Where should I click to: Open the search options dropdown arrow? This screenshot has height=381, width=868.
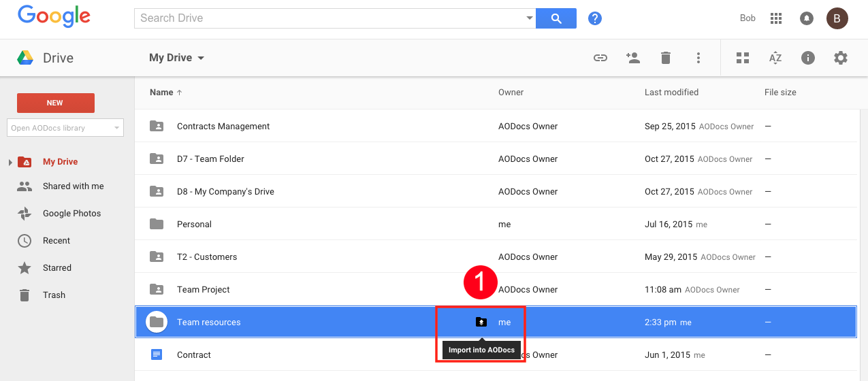[530, 18]
